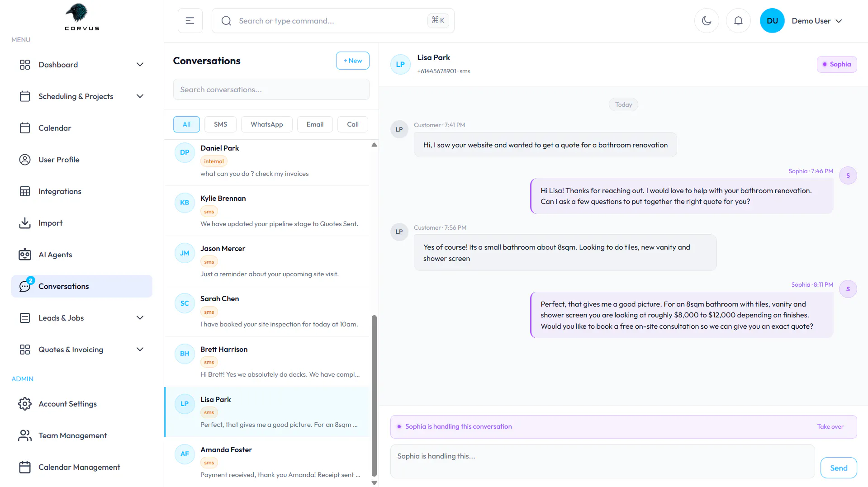868x487 pixels.
Task: Click the Calendar Management icon
Action: coord(25,467)
